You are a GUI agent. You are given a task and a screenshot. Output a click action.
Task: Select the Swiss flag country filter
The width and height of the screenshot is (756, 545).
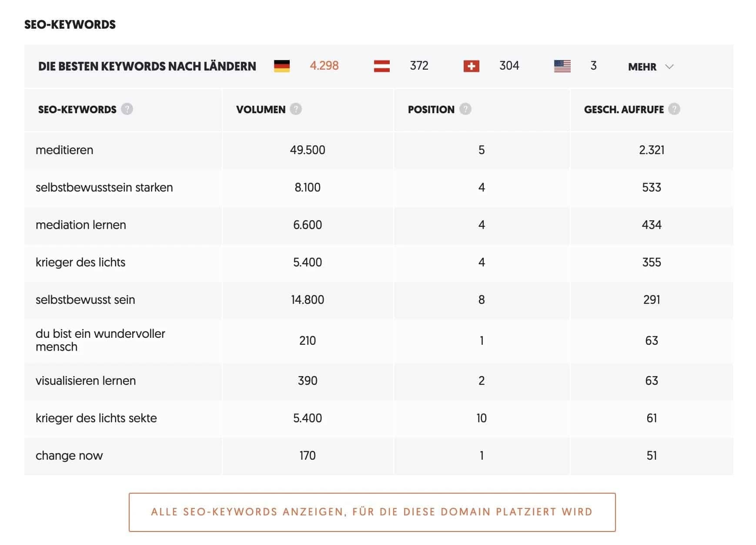pos(471,65)
